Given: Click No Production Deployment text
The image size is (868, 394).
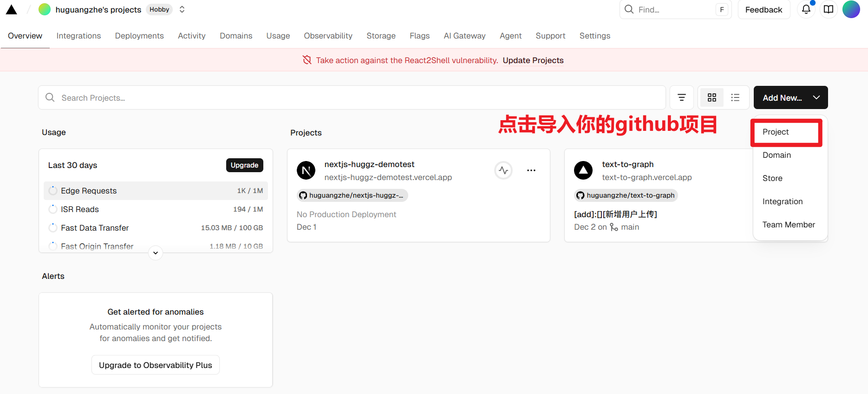Looking at the screenshot, I should click(346, 214).
